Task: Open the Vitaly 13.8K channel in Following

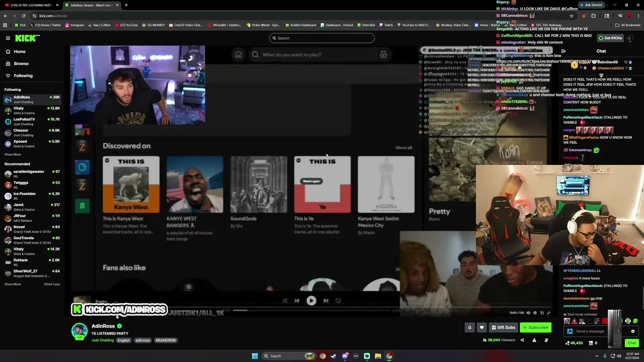Action: (x=32, y=110)
